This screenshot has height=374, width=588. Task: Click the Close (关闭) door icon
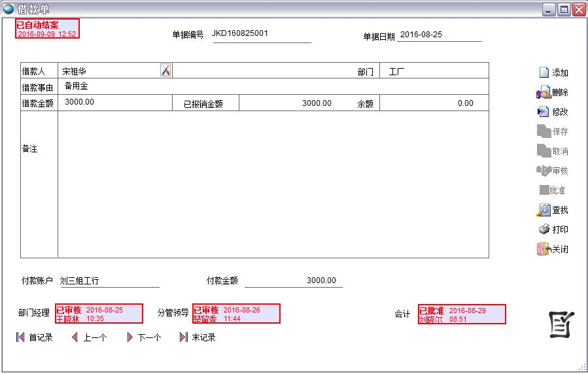(543, 249)
